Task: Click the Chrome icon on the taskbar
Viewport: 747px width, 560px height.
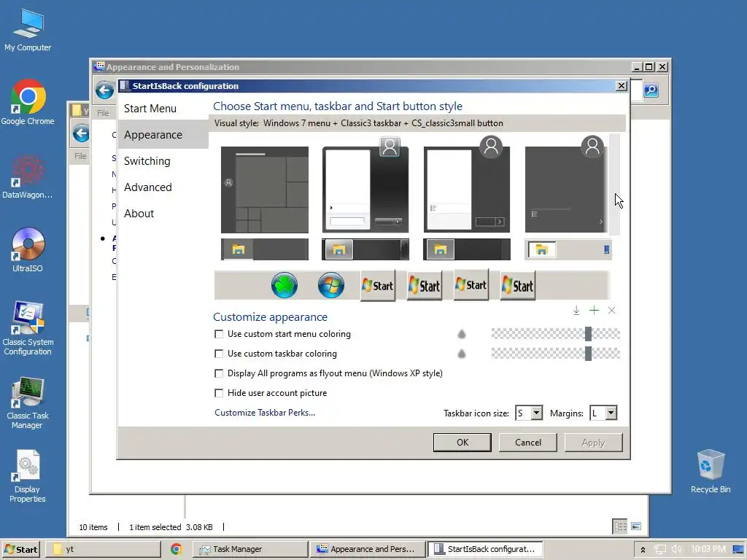Action: [177, 549]
